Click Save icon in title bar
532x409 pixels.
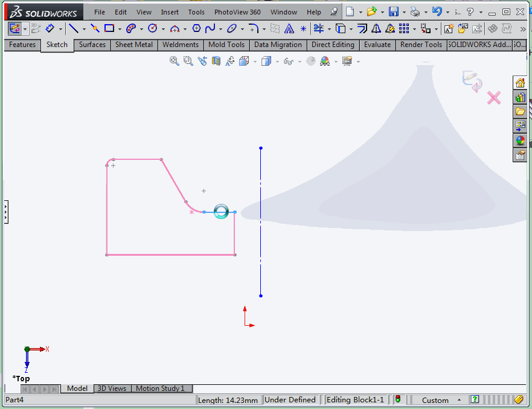pos(394,12)
